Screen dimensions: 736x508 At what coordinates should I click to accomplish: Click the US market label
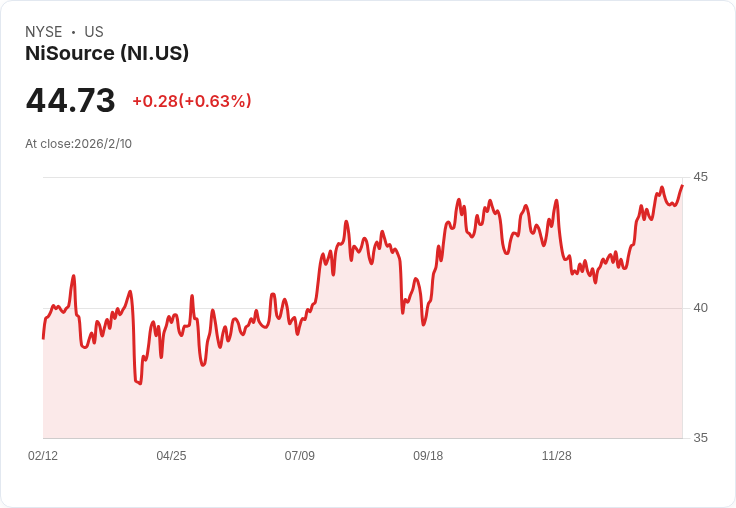94,32
